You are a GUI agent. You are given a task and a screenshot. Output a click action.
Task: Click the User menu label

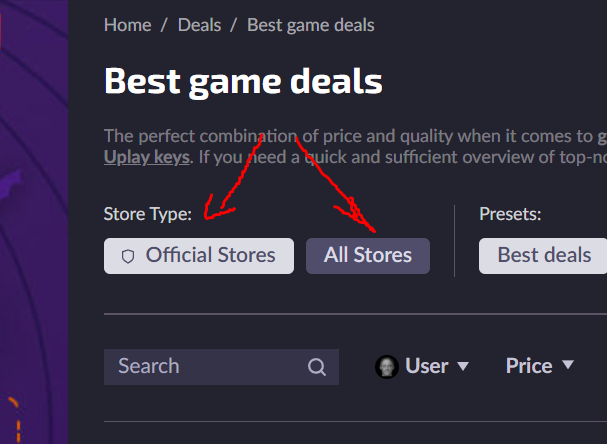coord(427,366)
